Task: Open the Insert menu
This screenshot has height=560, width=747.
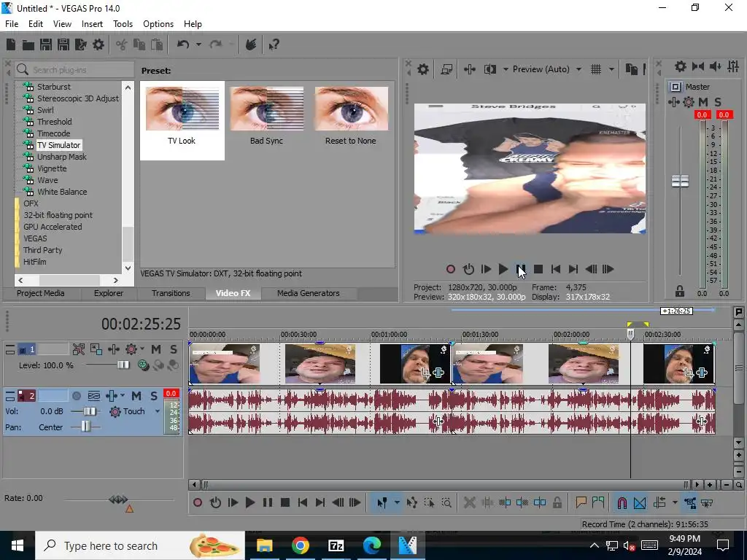Action: (x=92, y=24)
